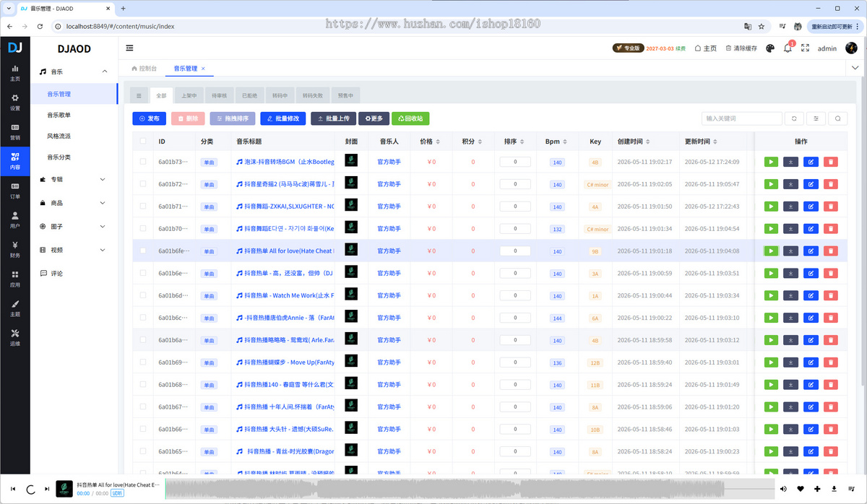Viewport: 867px width, 504px height.
Task: Click the search magnifier button
Action: tap(838, 118)
